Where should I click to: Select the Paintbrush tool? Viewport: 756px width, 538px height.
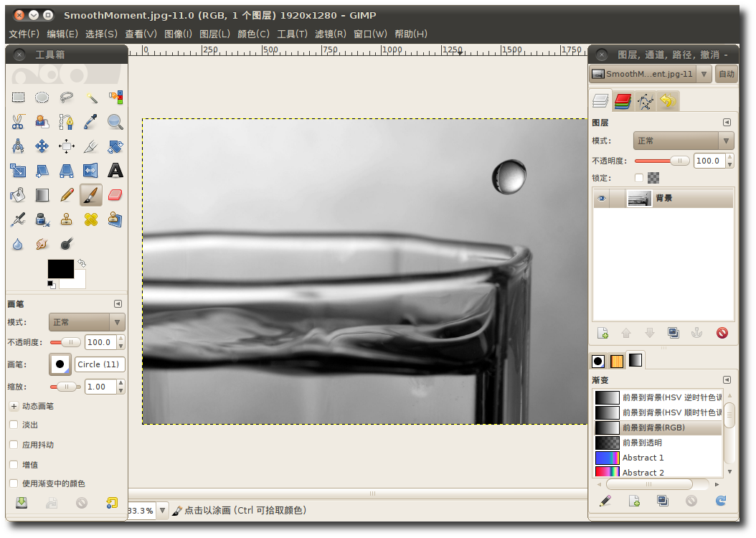coord(91,195)
